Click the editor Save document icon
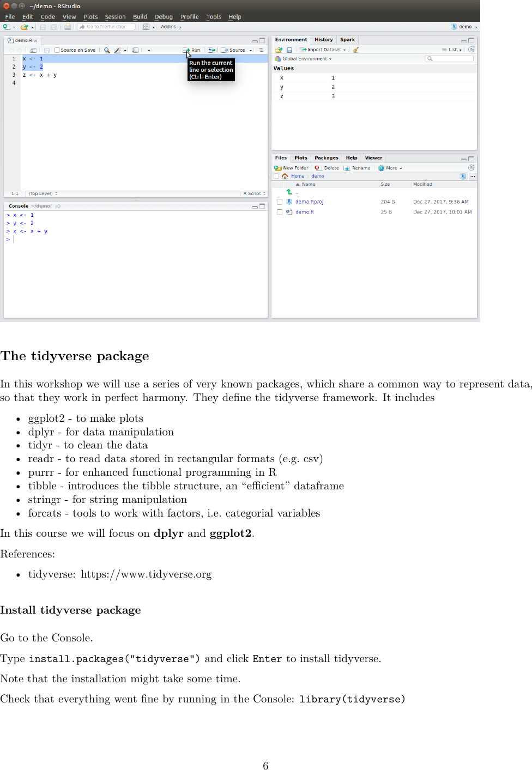This screenshot has height=770, width=532. click(47, 50)
